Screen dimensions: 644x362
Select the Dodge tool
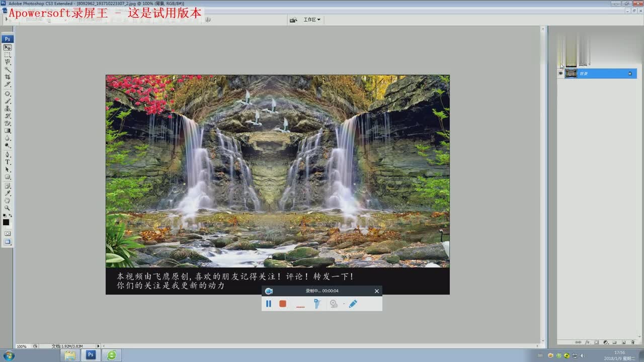coord(8,145)
